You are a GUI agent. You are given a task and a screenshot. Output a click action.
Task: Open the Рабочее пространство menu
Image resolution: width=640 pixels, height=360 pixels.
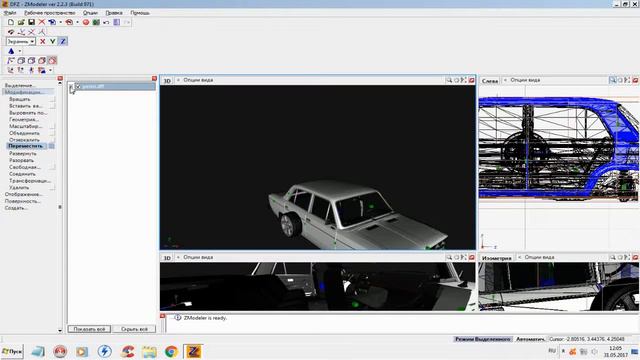(50, 13)
